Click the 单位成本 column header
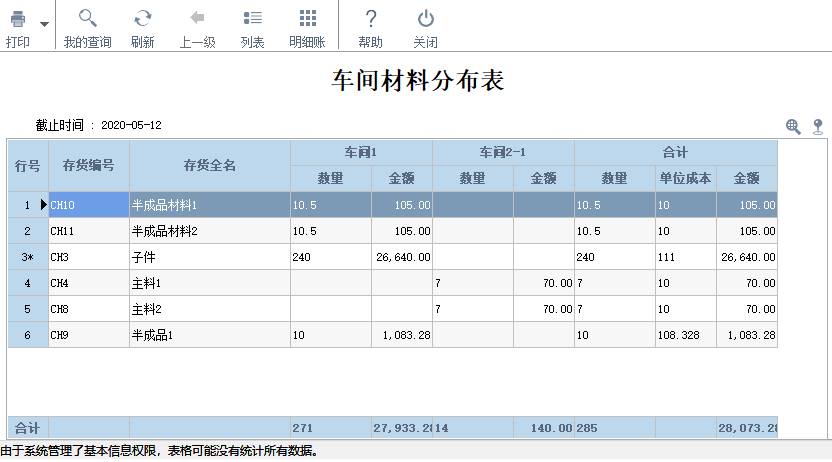This screenshot has height=462, width=832. (x=685, y=178)
